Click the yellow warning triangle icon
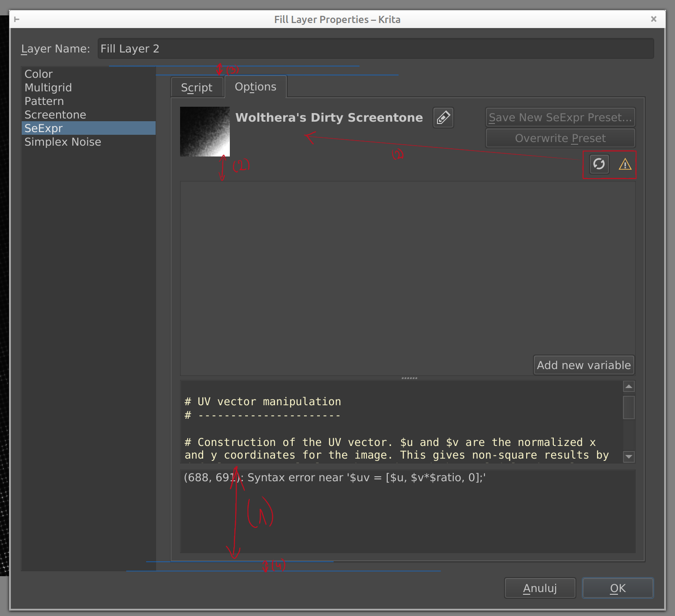Viewport: 675px width, 616px height. [625, 164]
